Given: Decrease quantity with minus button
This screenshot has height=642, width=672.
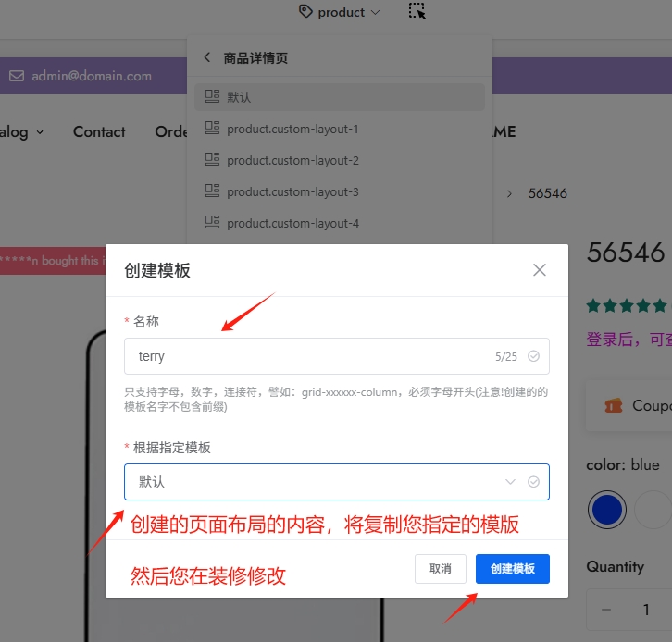Looking at the screenshot, I should [x=607, y=610].
